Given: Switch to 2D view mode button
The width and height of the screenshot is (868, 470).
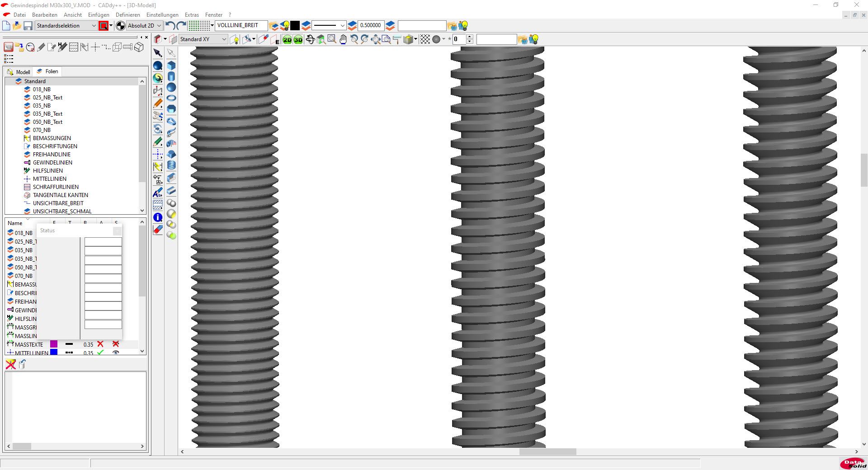Looking at the screenshot, I should coord(287,40).
